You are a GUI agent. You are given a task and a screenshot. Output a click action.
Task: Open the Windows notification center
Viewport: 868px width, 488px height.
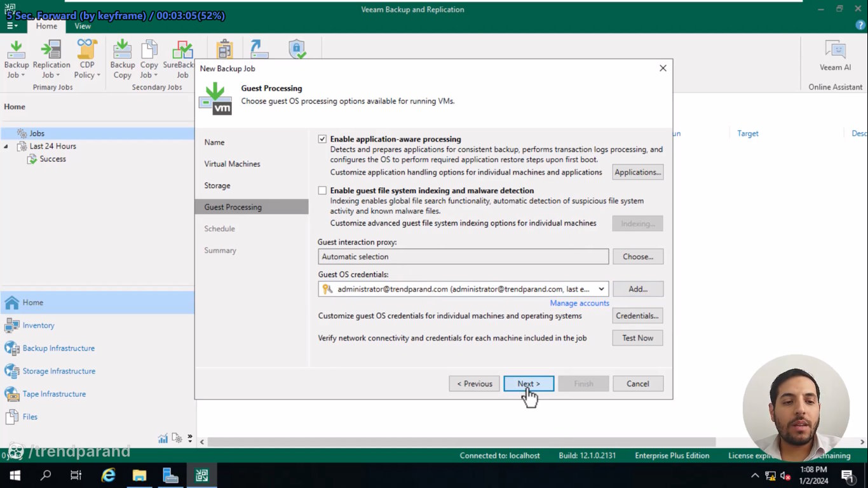[847, 475]
